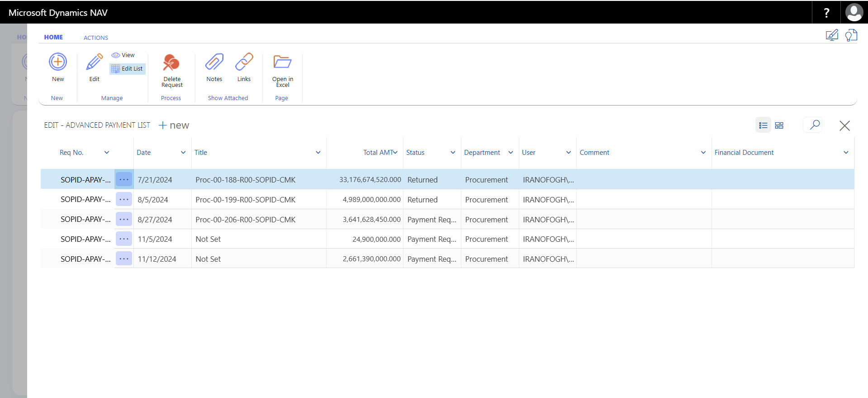Click Payment Req... status in 8/27/2024 row
Image resolution: width=868 pixels, height=398 pixels.
point(432,220)
